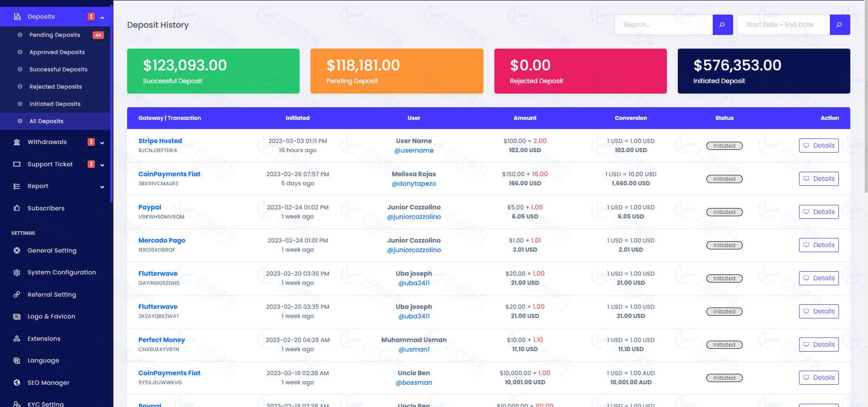Open Details for Stripe Hosted deposit
The width and height of the screenshot is (868, 407).
tap(819, 145)
